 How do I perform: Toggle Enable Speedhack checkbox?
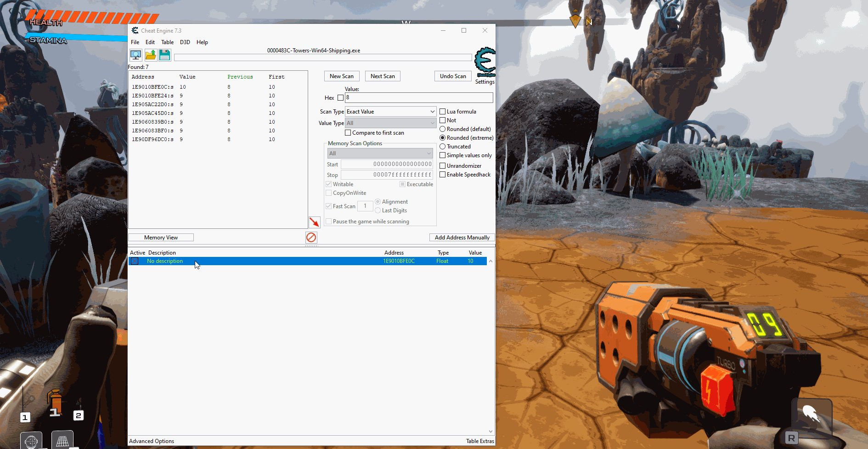[443, 175]
